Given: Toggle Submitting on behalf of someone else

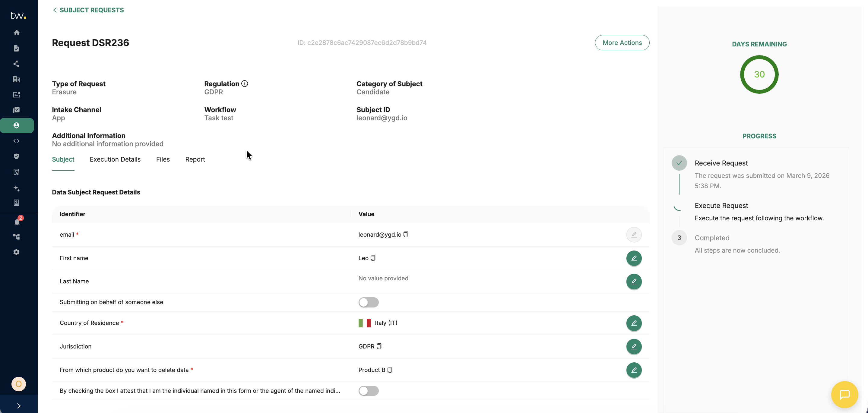Looking at the screenshot, I should [x=368, y=302].
